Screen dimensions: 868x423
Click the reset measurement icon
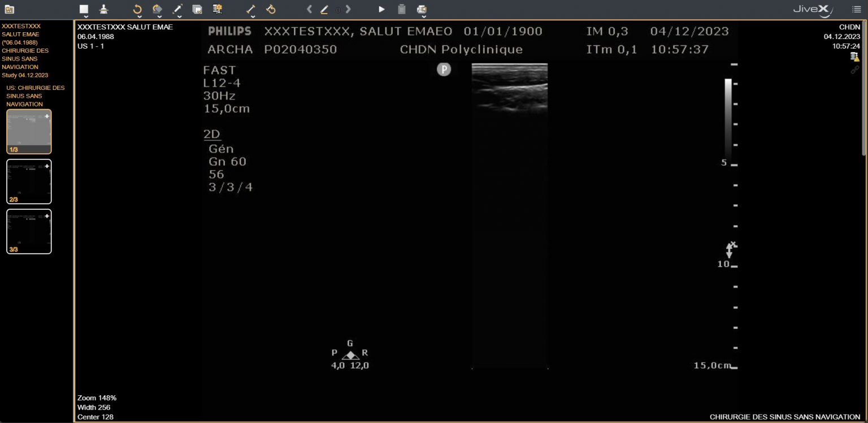pos(271,9)
